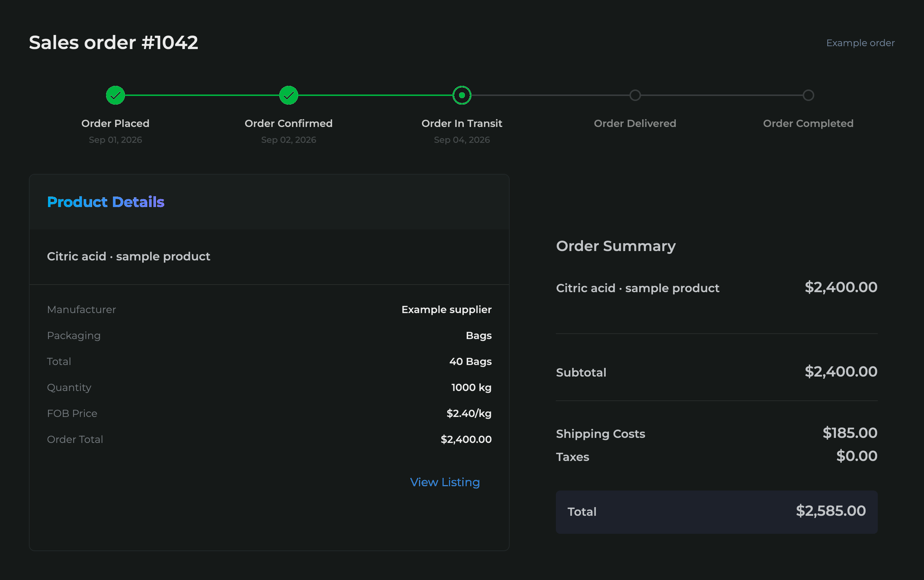Image resolution: width=924 pixels, height=580 pixels.
Task: Select the Order Confirmed step label
Action: pos(288,123)
